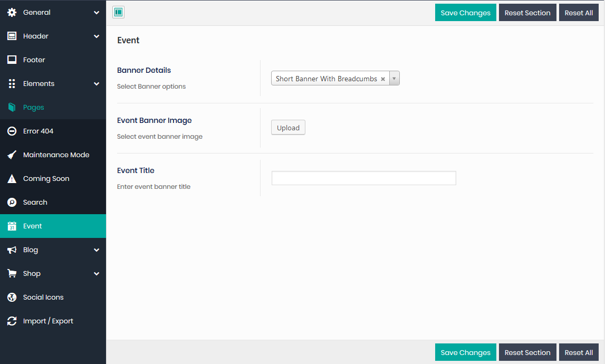Click the Social Icons globe icon
Image resolution: width=605 pixels, height=364 pixels.
pos(12,298)
